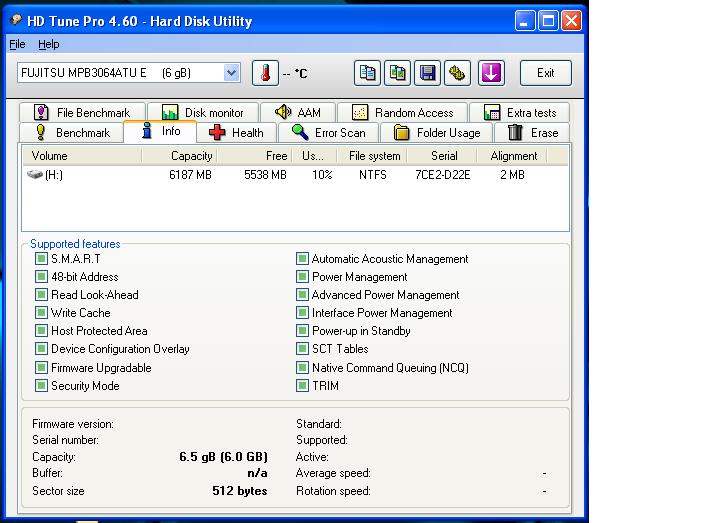
Task: Click the Volume column header
Action: [82, 156]
